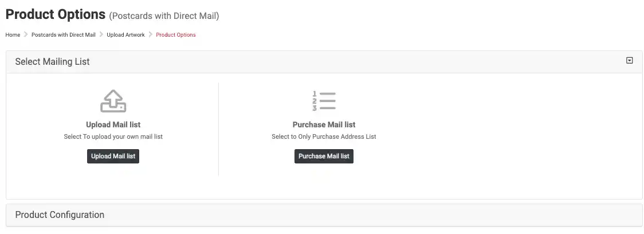Expand the Product Configuration section
Screen dimensions: 644x234
point(60,215)
